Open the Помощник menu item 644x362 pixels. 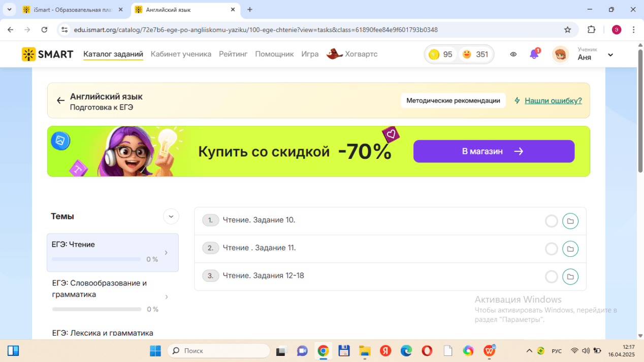click(x=274, y=54)
